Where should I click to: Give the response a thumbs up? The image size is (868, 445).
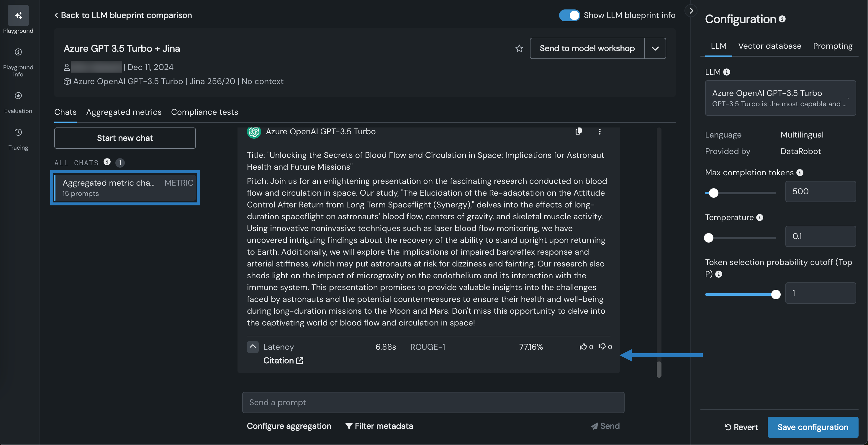click(583, 346)
